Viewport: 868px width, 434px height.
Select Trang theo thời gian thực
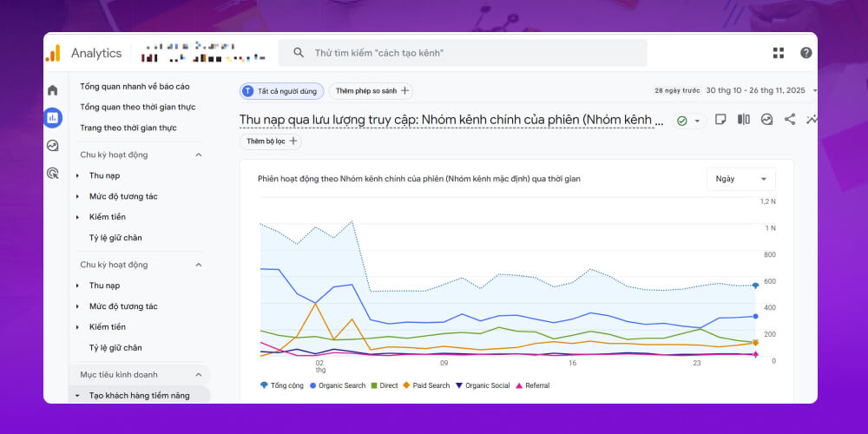(128, 128)
